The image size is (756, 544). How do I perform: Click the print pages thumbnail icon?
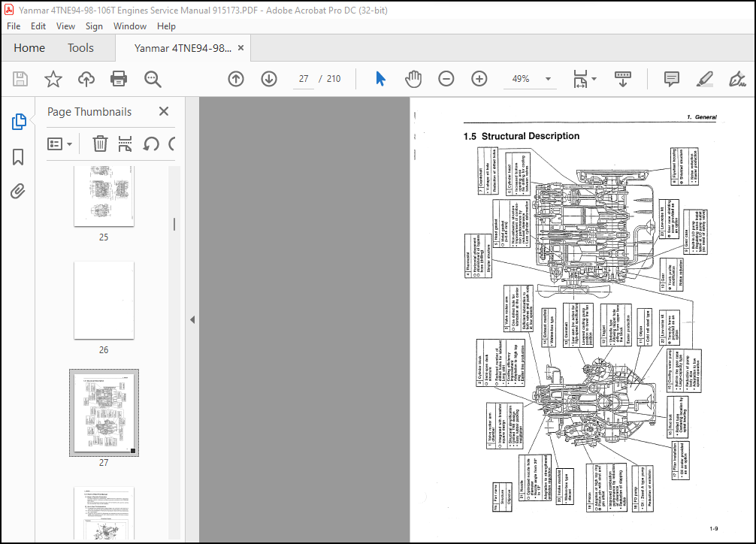pos(125,144)
